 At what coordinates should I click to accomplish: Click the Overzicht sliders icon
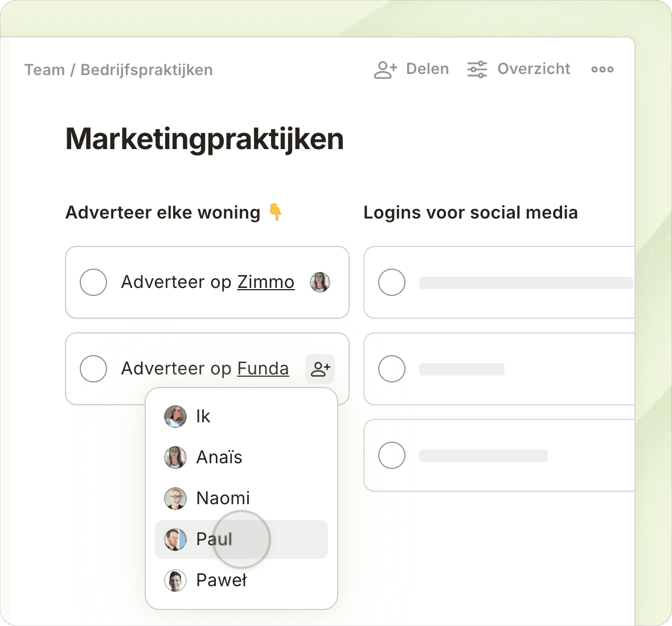[477, 69]
